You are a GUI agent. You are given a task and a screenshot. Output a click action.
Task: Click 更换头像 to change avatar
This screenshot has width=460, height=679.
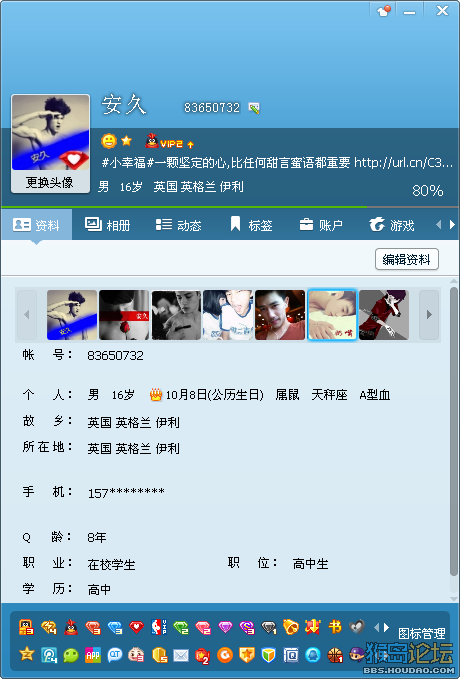click(x=50, y=182)
